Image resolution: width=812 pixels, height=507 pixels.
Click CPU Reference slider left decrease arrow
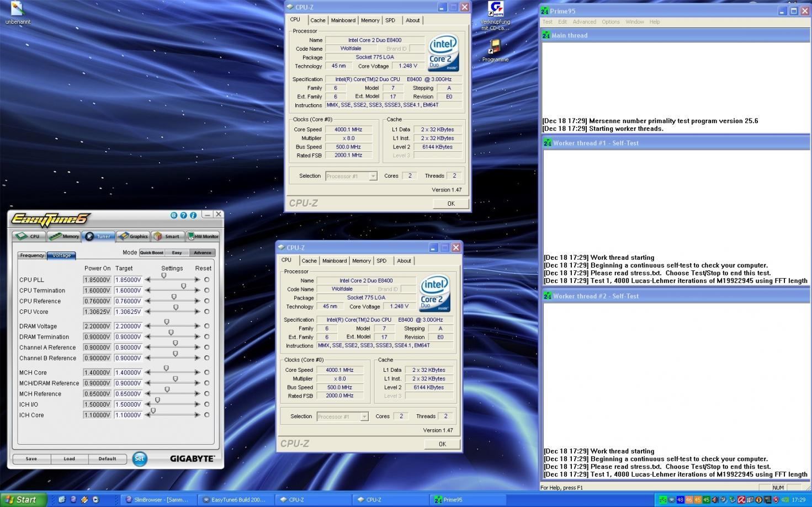coord(147,301)
